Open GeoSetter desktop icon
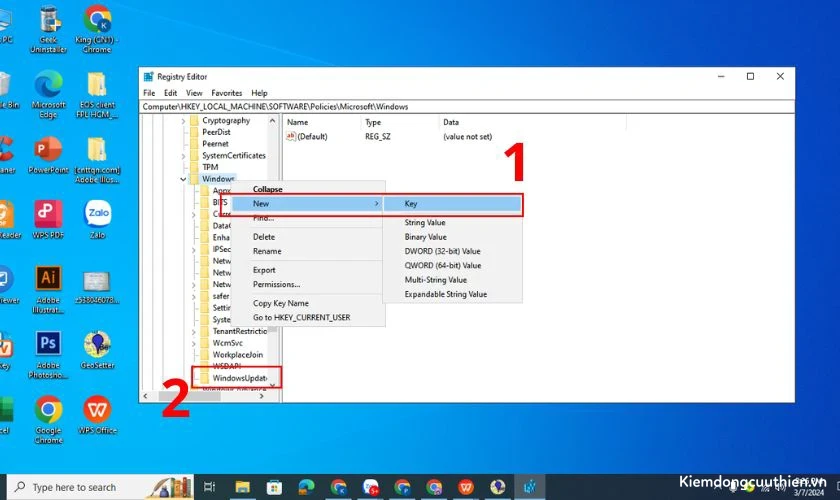This screenshot has height=500, width=840. pos(98,350)
